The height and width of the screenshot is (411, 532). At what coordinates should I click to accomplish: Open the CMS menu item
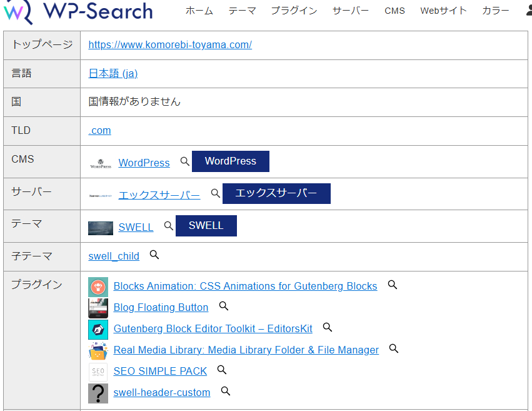tap(394, 11)
